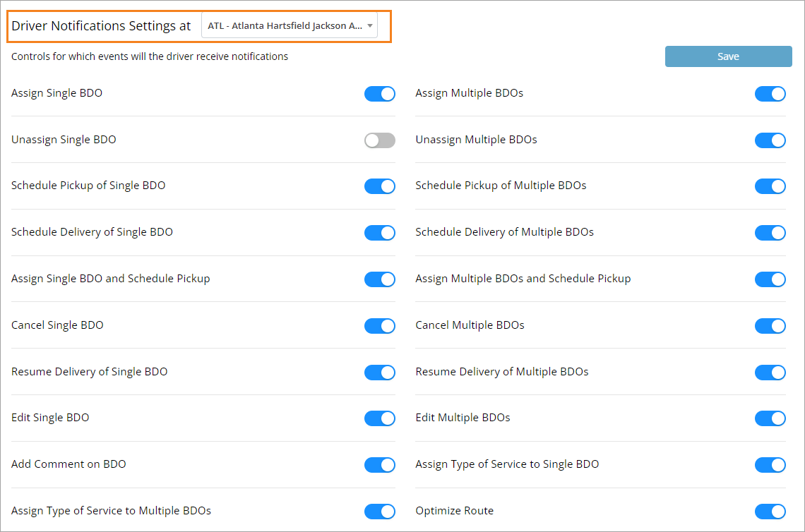The image size is (805, 532).
Task: Turn off Edit Single BDO notification
Action: [380, 418]
